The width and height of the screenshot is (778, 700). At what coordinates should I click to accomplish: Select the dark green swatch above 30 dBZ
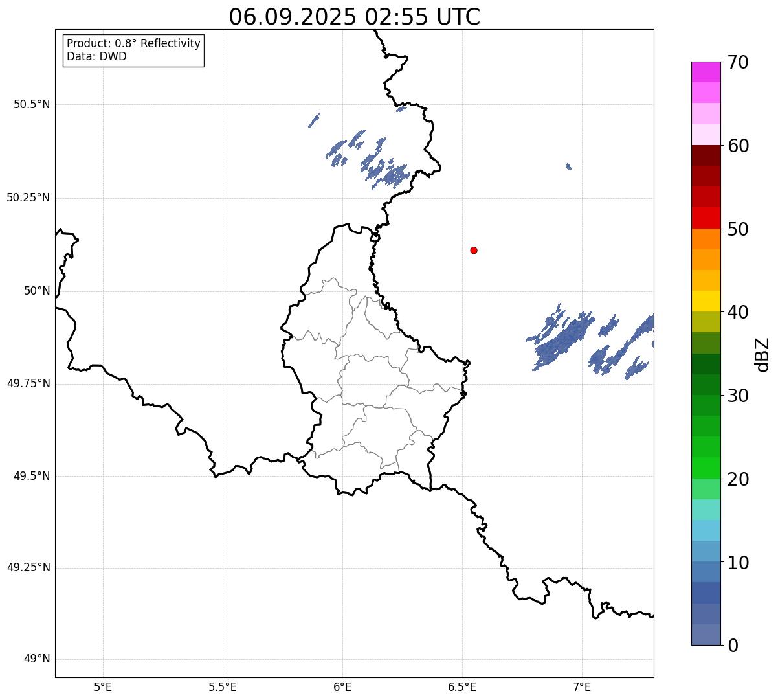(x=706, y=385)
